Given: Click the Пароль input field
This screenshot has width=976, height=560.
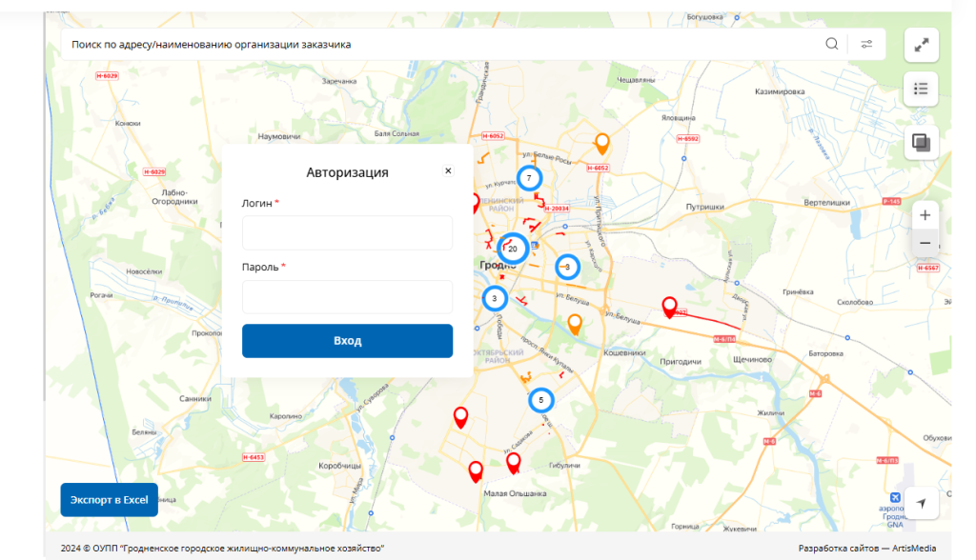Looking at the screenshot, I should (347, 297).
